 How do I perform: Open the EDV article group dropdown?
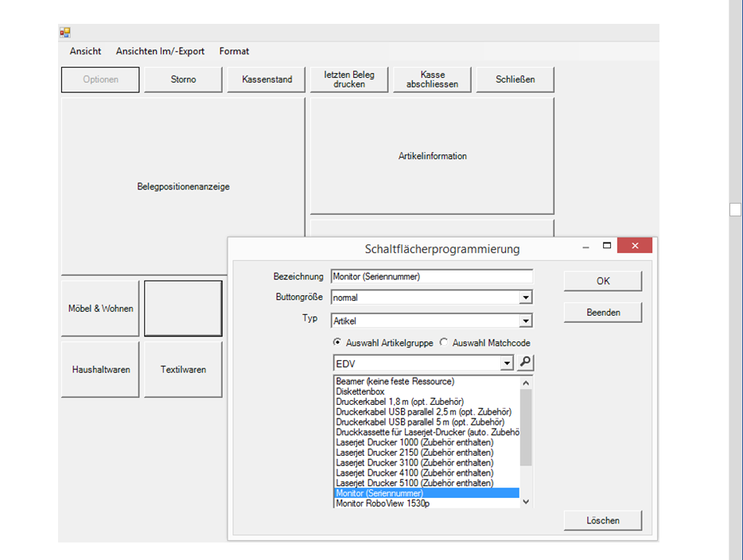tap(508, 364)
